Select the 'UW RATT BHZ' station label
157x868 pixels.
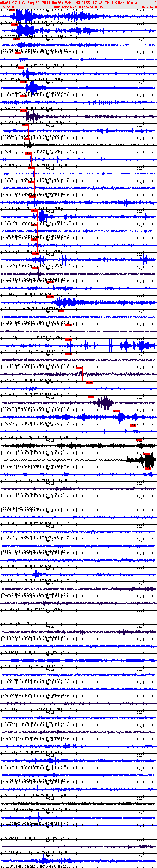point(12,122)
